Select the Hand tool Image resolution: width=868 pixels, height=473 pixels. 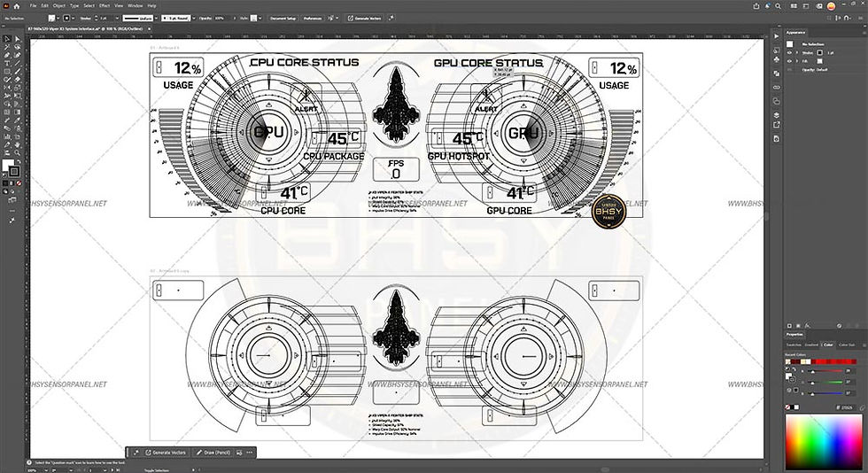point(17,144)
